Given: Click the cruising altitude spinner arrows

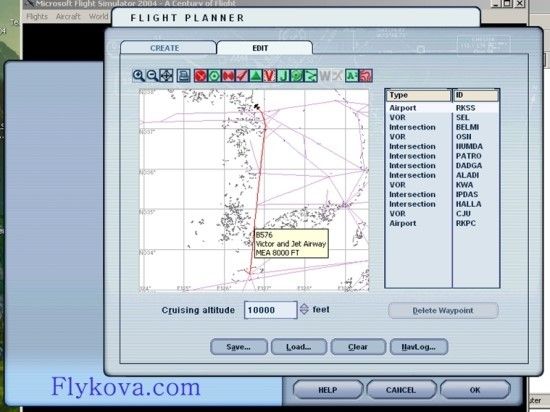Looking at the screenshot, I should click(304, 309).
